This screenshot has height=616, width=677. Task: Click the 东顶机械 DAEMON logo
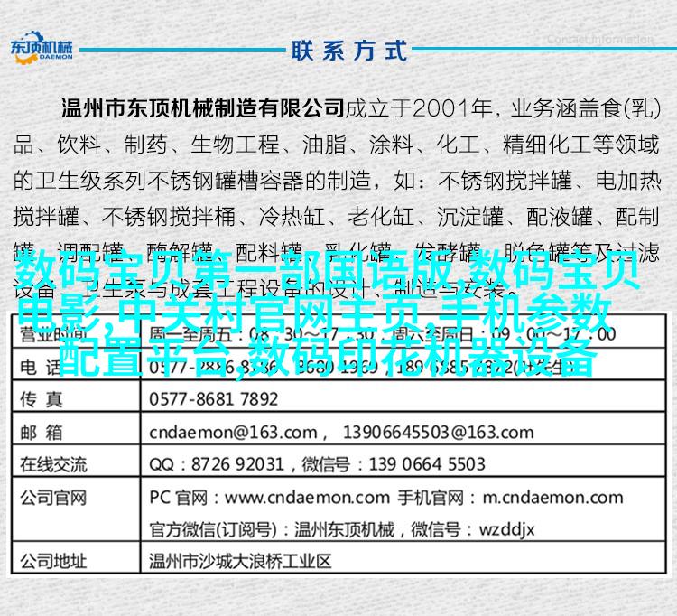(42, 48)
